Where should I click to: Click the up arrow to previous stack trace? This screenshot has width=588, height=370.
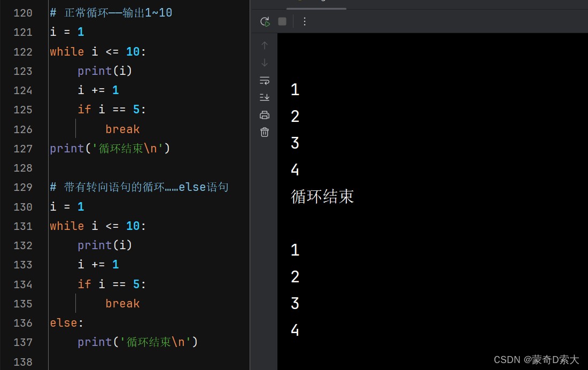[265, 45]
